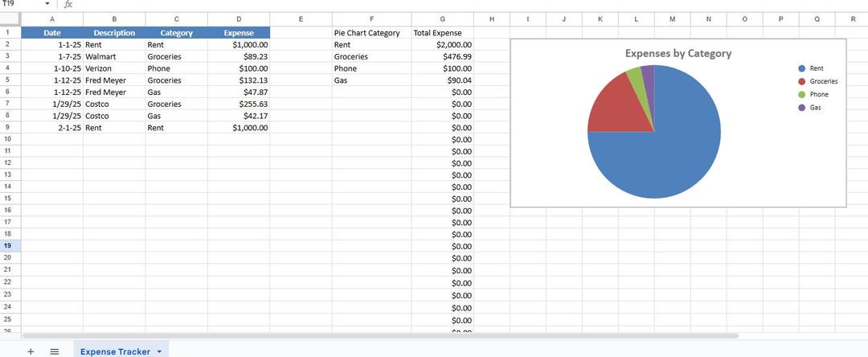Click the Description header cell
The image size is (868, 357).
tap(114, 33)
